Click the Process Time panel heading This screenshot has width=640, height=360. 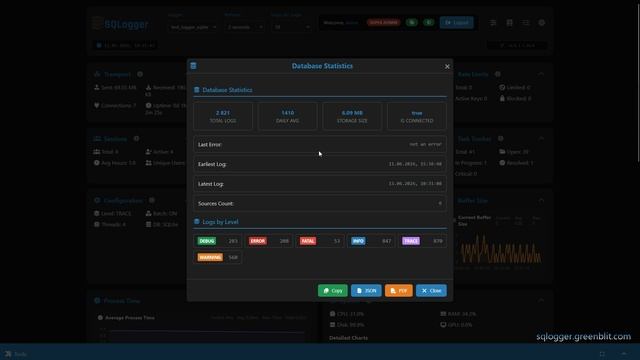pos(122,301)
